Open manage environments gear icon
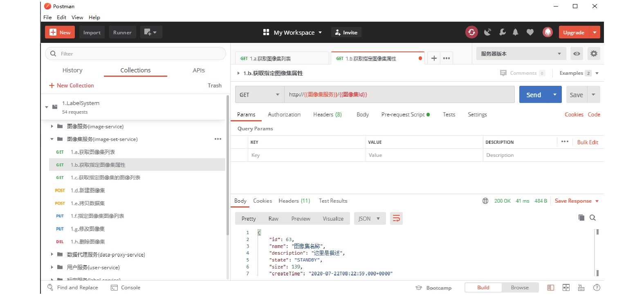Viewport: 644px width, 295px height. [x=594, y=54]
